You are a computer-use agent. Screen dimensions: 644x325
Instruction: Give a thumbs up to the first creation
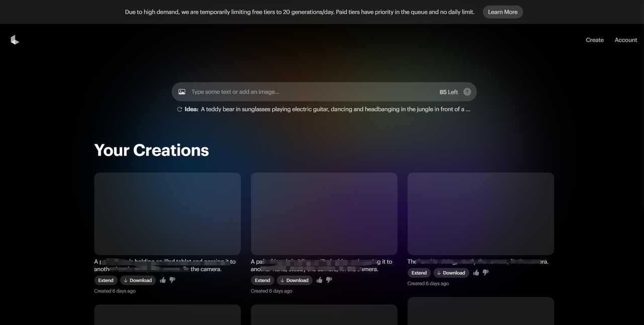[163, 280]
